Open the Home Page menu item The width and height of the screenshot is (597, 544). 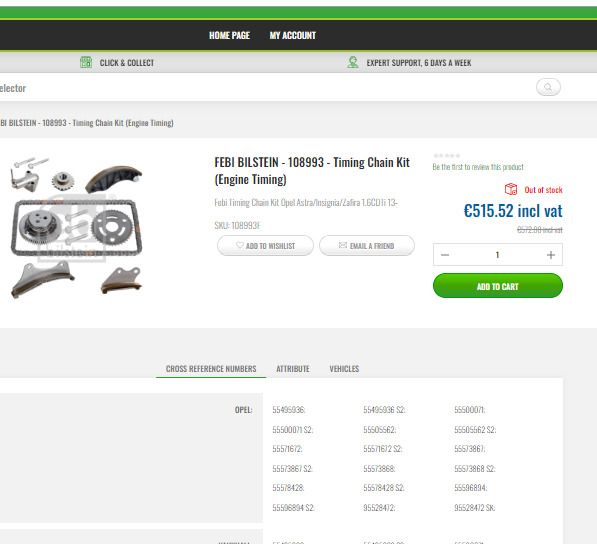(229, 35)
